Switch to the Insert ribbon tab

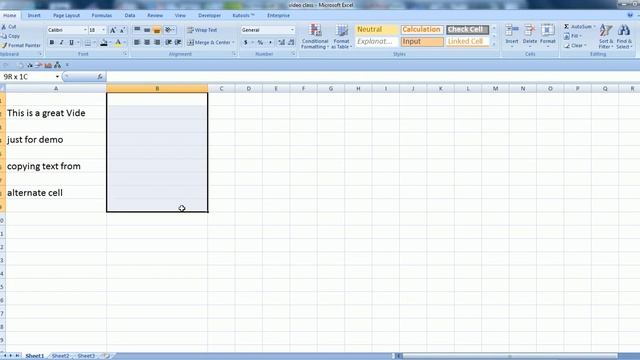pyautogui.click(x=34, y=16)
